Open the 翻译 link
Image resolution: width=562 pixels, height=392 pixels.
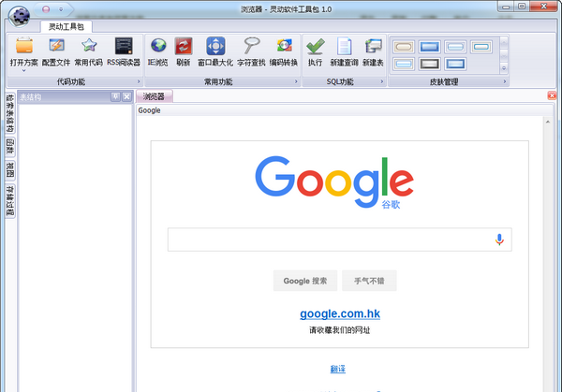(338, 369)
